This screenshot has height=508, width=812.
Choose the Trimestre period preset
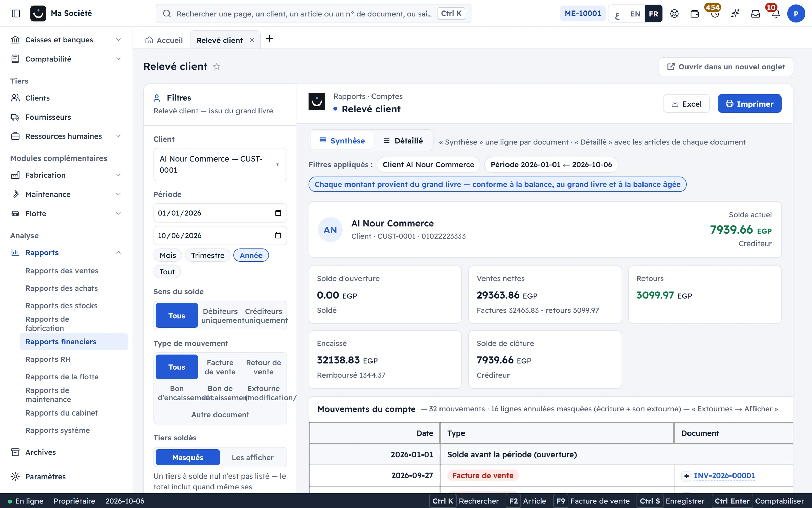click(x=208, y=255)
